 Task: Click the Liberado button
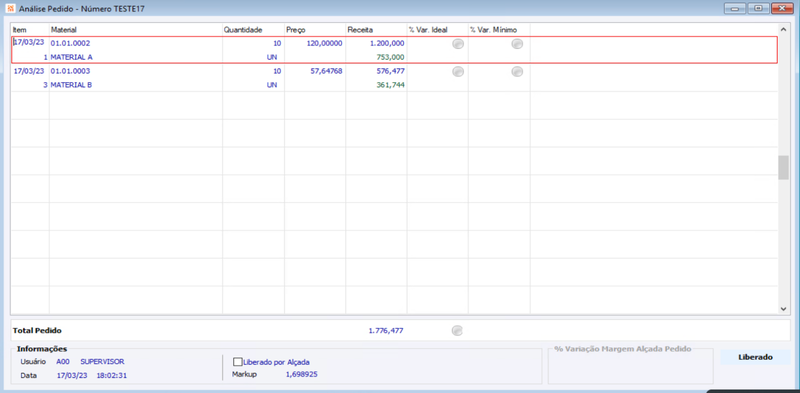pos(755,357)
